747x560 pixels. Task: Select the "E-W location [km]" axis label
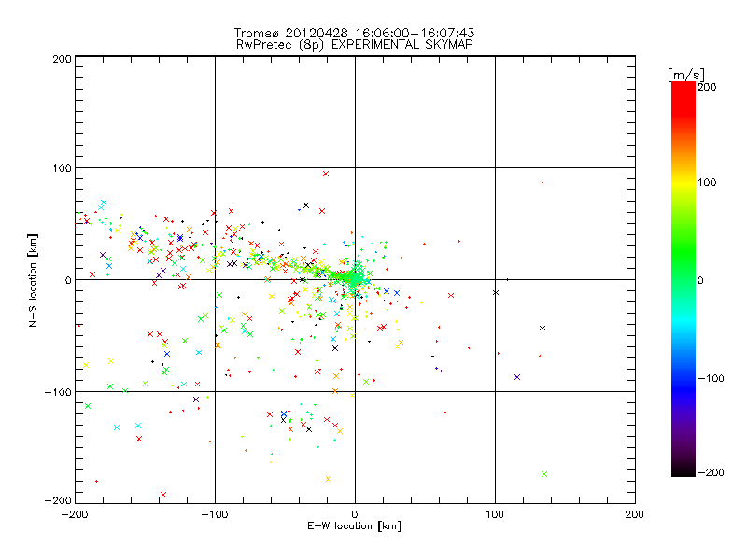[x=354, y=526]
